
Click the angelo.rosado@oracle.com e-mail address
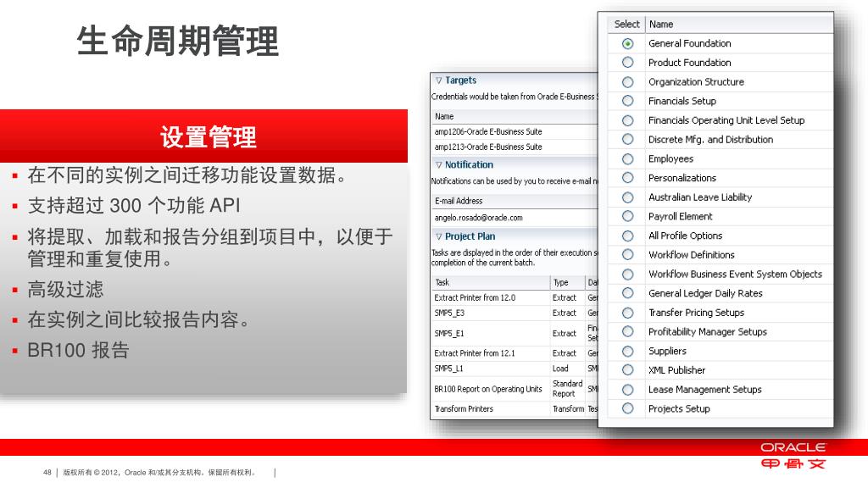pyautogui.click(x=478, y=218)
